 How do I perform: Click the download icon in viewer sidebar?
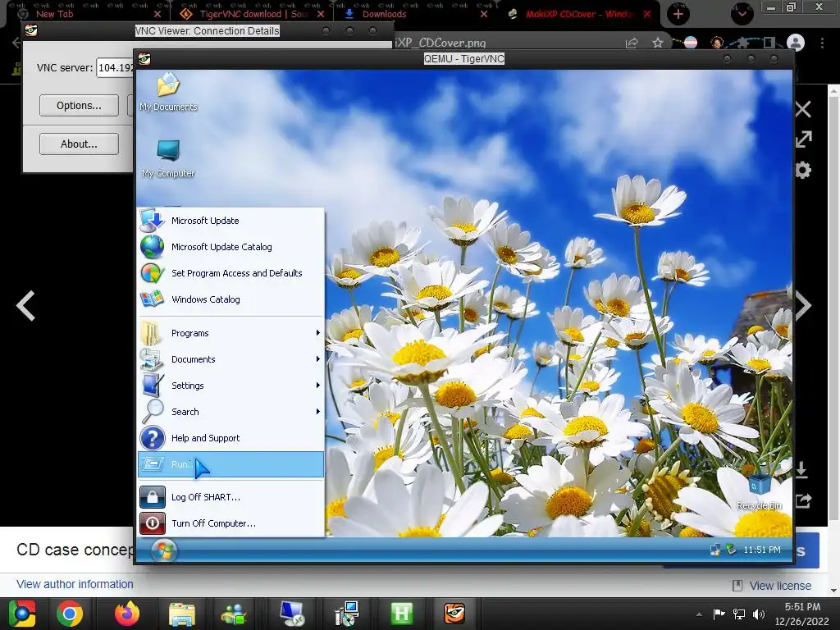click(802, 470)
